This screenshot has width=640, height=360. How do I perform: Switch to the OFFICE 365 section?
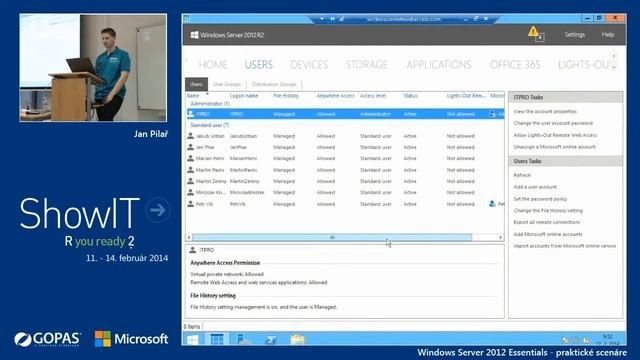tap(515, 64)
